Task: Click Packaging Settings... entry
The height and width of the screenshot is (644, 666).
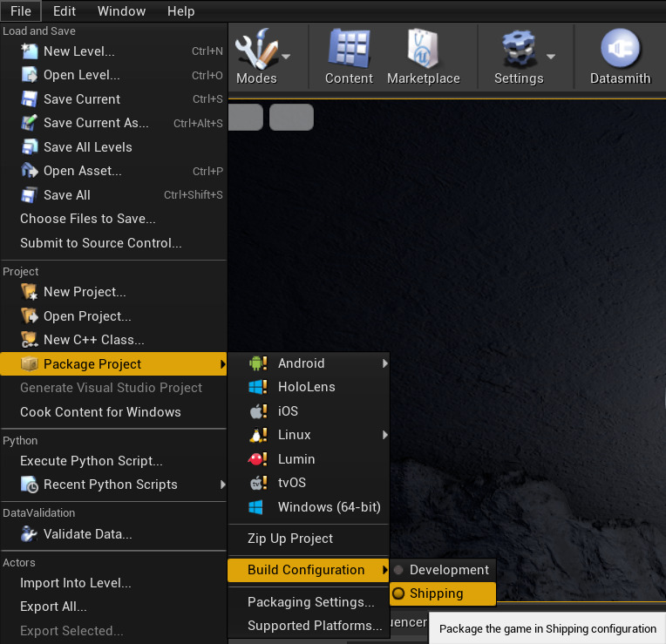Action: tap(310, 602)
